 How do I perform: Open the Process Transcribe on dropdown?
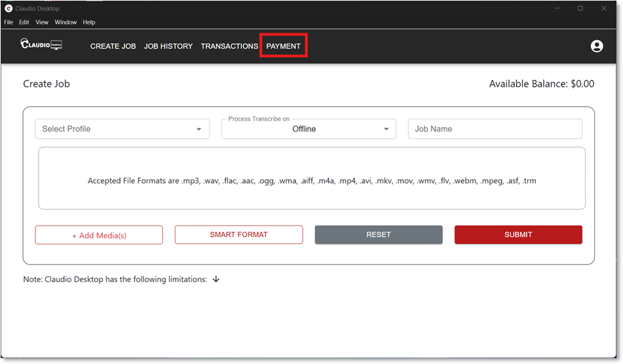(309, 128)
